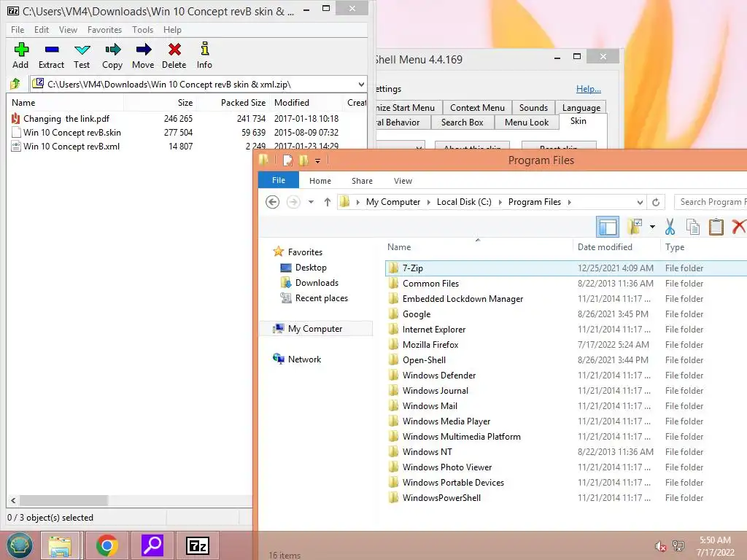Click Local Disk (C:) in the breadcrumb
The image size is (747, 560).
click(x=464, y=202)
